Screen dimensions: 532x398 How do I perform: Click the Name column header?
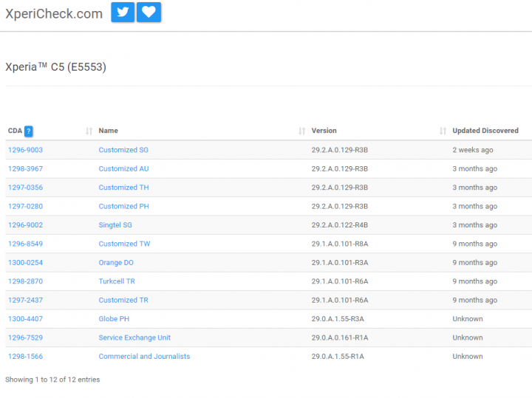coord(108,131)
